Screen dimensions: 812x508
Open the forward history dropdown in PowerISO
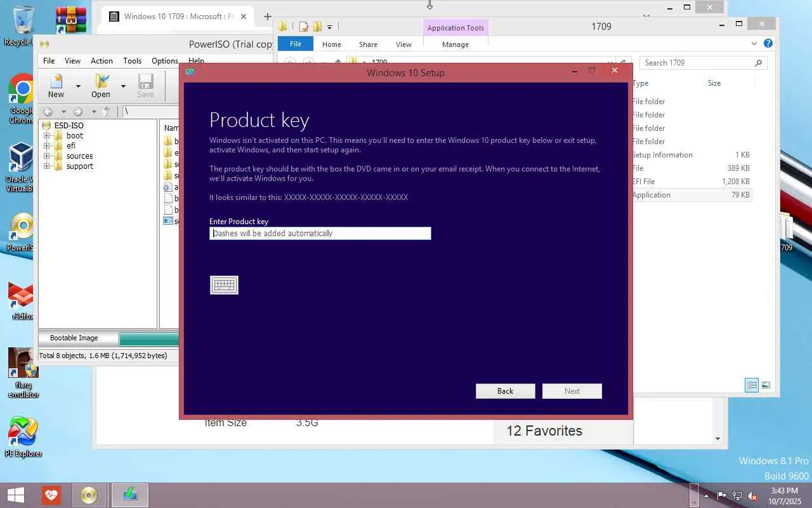point(93,112)
